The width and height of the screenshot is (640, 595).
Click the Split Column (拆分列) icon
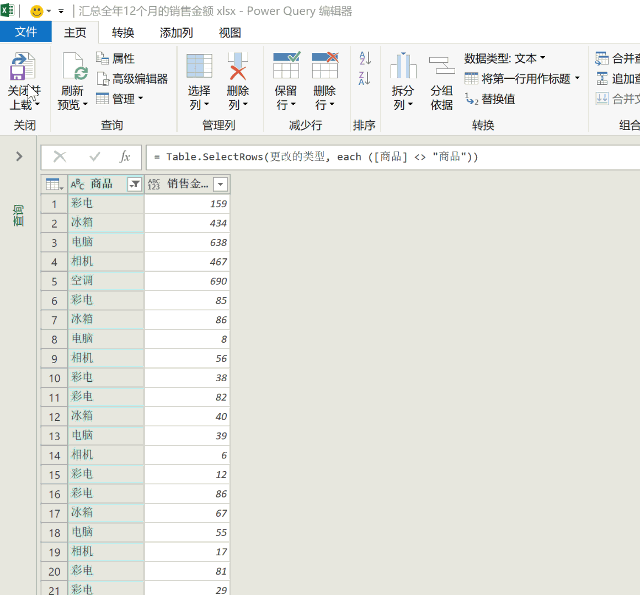[403, 68]
